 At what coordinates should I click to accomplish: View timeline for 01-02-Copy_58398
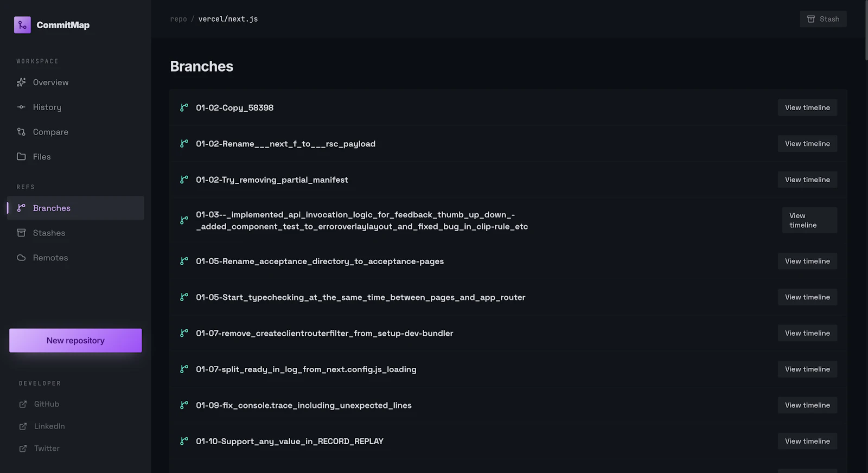click(x=807, y=108)
